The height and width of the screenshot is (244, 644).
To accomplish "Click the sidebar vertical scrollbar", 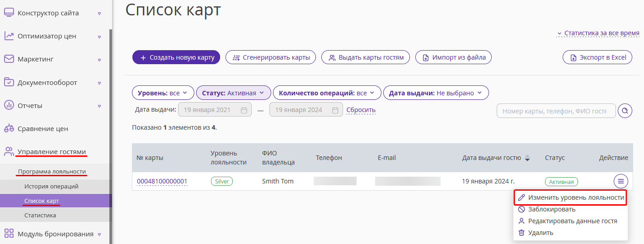I will coord(110,136).
